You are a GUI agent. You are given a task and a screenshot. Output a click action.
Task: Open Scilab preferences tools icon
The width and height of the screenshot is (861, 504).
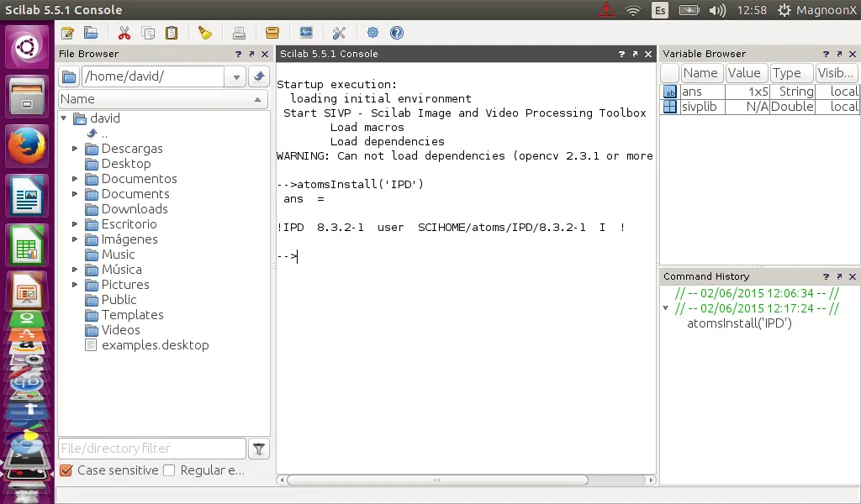point(339,33)
